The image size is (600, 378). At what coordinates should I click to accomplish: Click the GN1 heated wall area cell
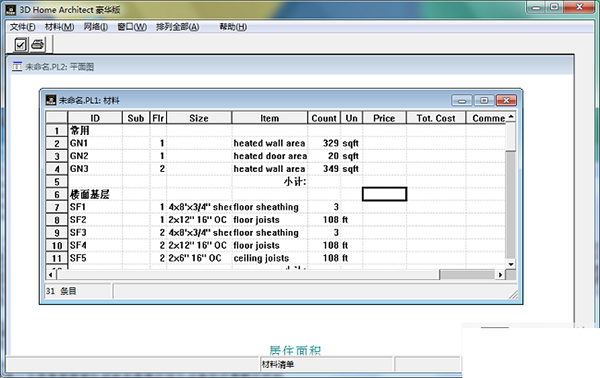tap(269, 143)
